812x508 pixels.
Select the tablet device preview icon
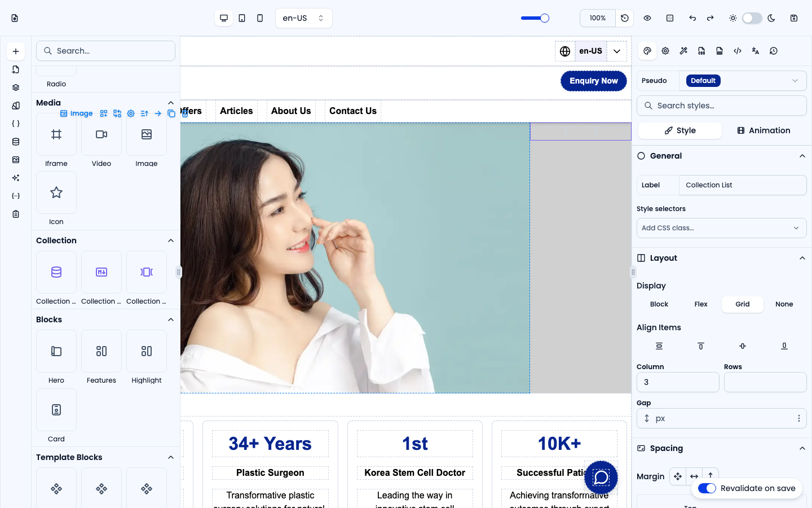pyautogui.click(x=242, y=18)
